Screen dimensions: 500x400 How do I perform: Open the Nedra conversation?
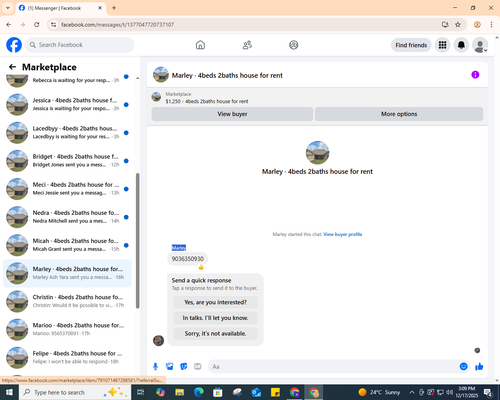[67, 217]
